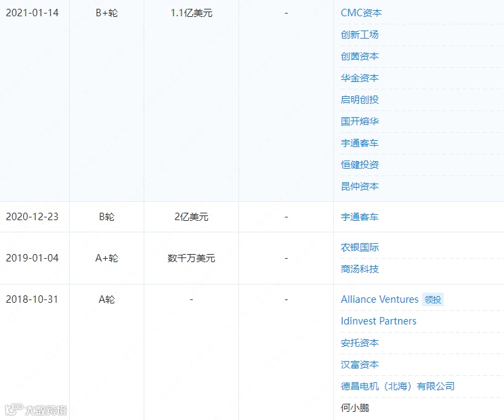Open 宇通客车 link in B+轮 row
The image size is (504, 420).
[359, 143]
